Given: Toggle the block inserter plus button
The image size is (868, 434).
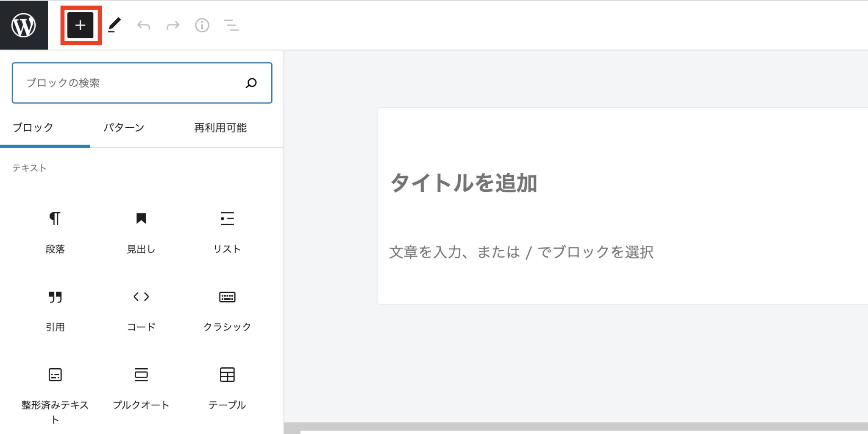Looking at the screenshot, I should (81, 25).
